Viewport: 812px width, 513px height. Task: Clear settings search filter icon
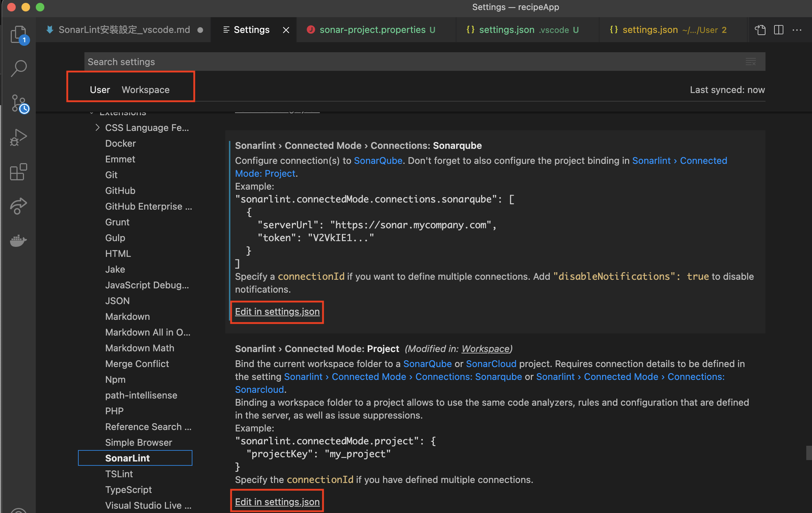751,62
